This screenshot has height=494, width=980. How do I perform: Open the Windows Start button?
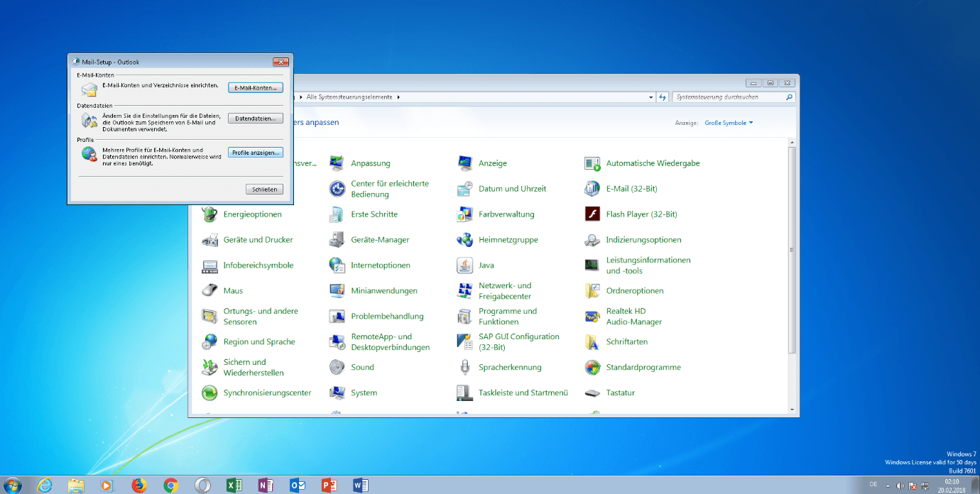tap(12, 485)
